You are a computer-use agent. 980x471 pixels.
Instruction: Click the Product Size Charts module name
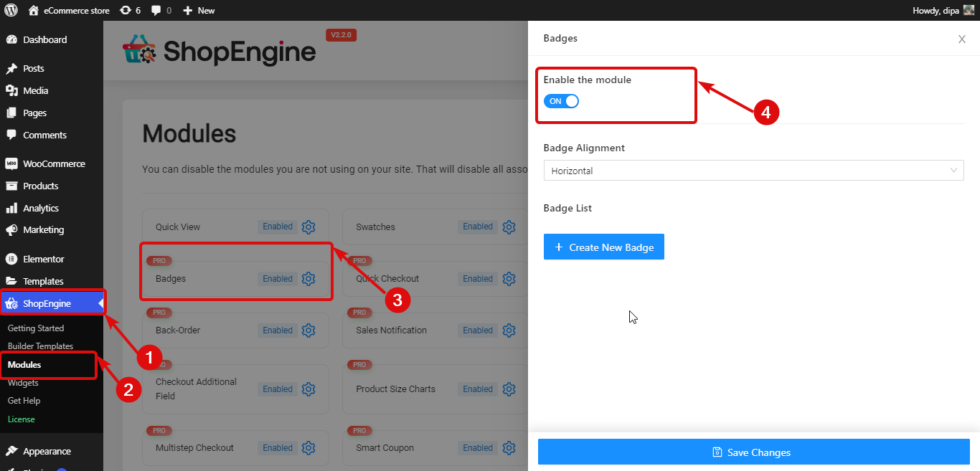396,389
